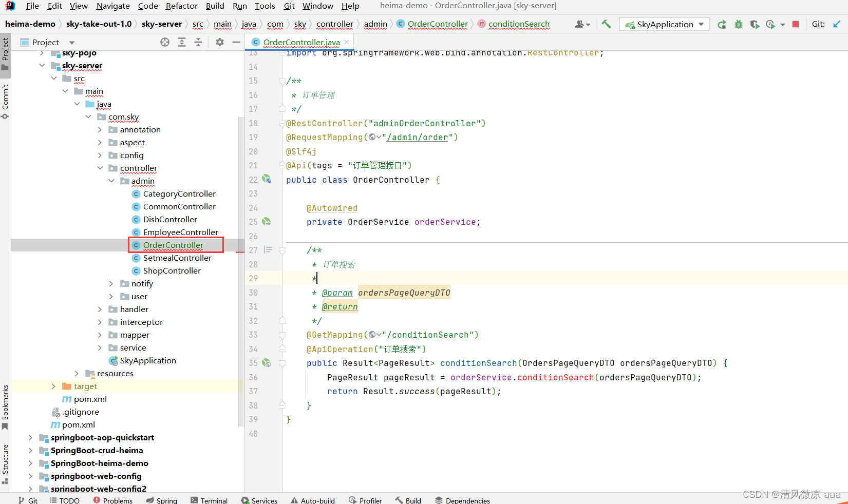Open the Bookmarks side tool window

[x=5, y=407]
